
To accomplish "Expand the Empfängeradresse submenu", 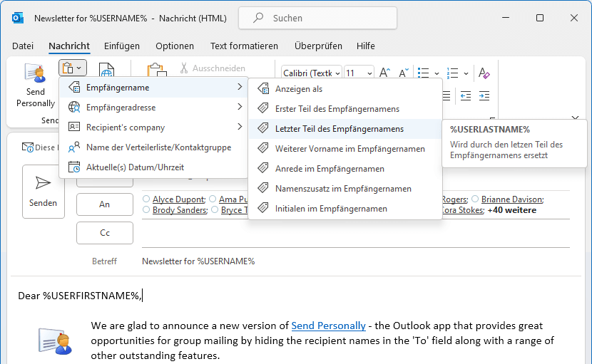I will point(153,108).
